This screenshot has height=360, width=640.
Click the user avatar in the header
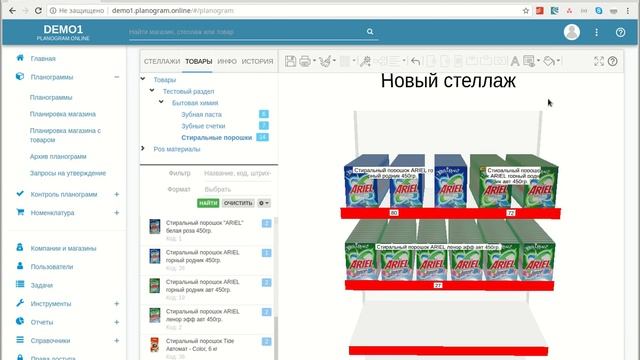(572, 32)
